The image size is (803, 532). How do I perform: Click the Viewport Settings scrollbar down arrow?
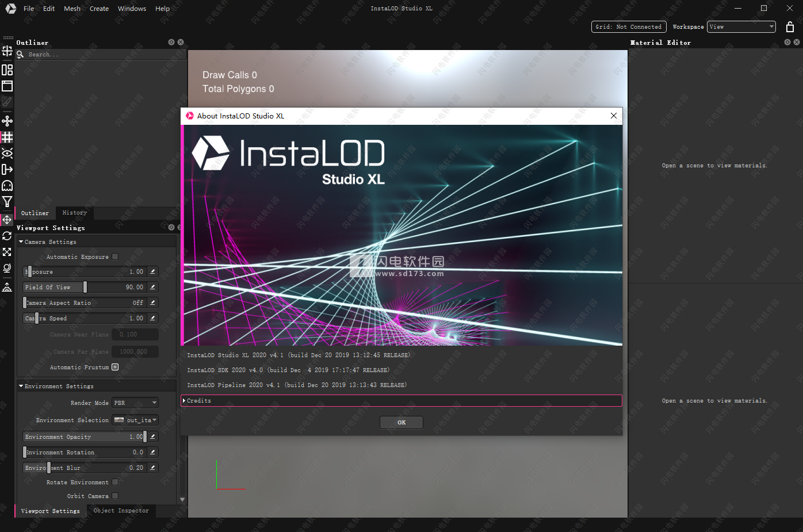click(x=182, y=500)
